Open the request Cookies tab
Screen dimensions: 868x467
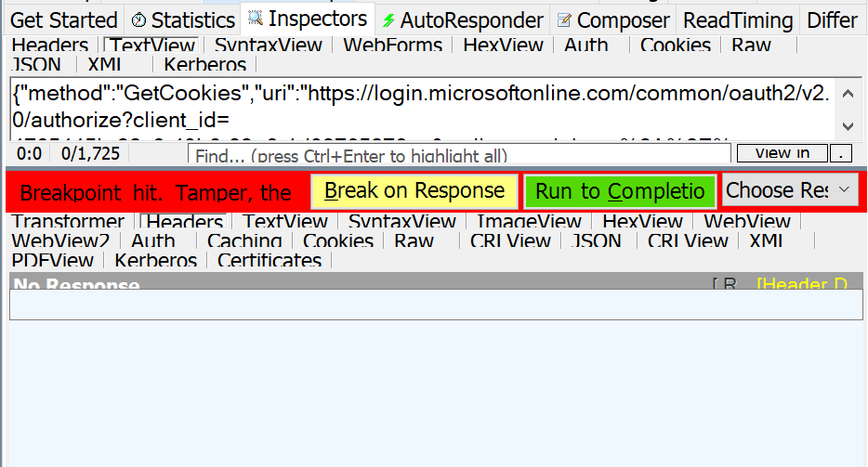tap(676, 45)
